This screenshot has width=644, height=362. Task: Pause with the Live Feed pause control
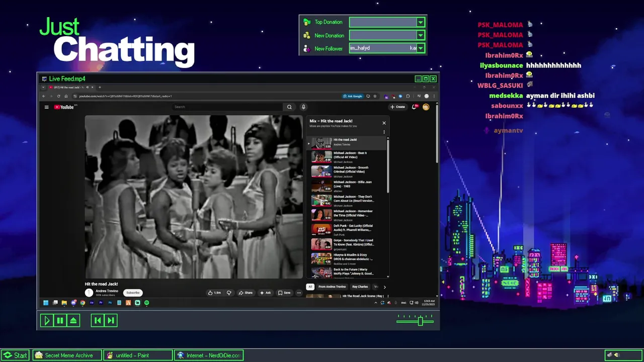(x=60, y=320)
